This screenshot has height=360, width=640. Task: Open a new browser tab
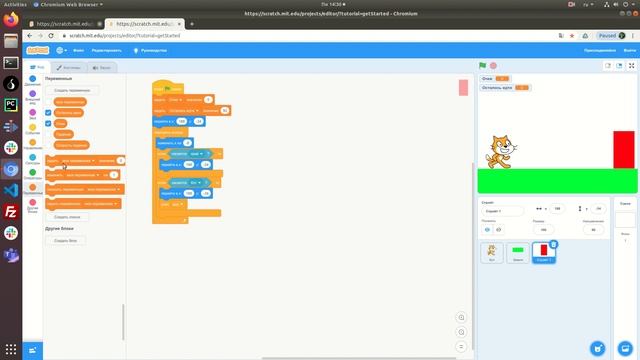pyautogui.click(x=192, y=24)
